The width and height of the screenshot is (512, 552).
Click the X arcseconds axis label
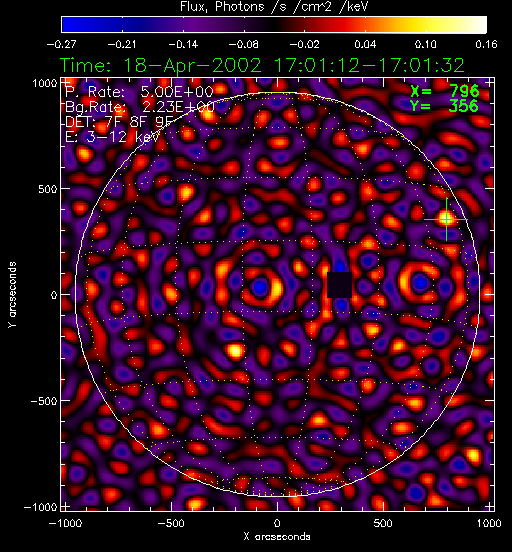pyautogui.click(x=277, y=537)
